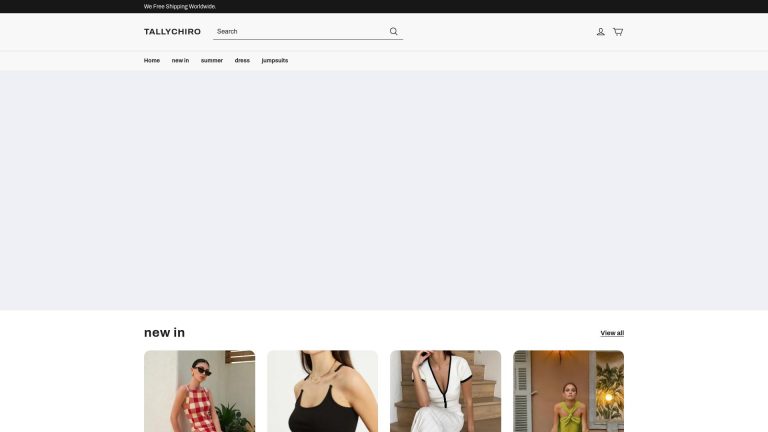Go to the Home menu item

[x=152, y=61]
